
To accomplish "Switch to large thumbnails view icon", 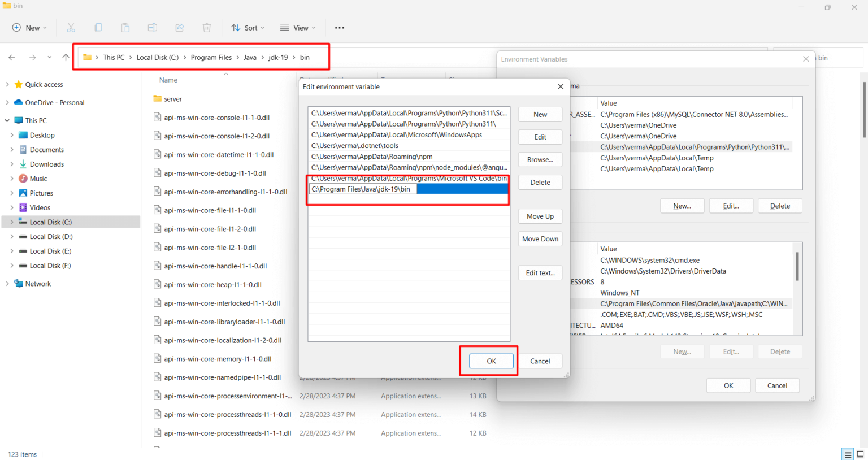I will click(860, 454).
